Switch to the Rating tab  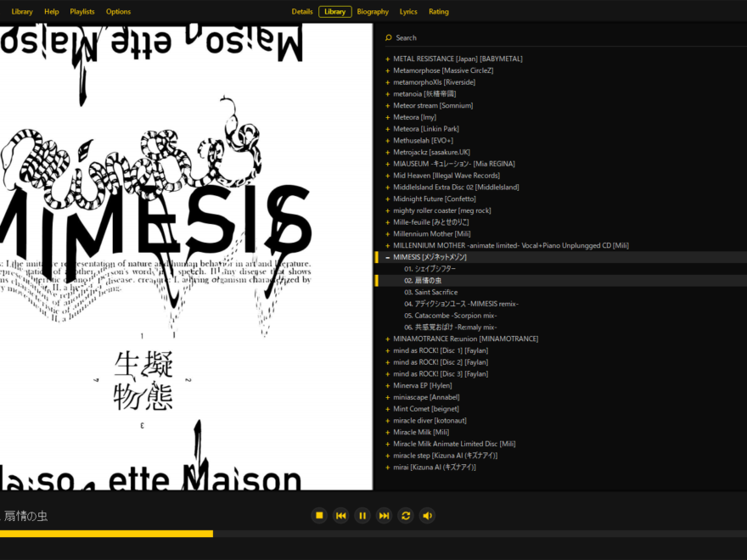click(438, 11)
